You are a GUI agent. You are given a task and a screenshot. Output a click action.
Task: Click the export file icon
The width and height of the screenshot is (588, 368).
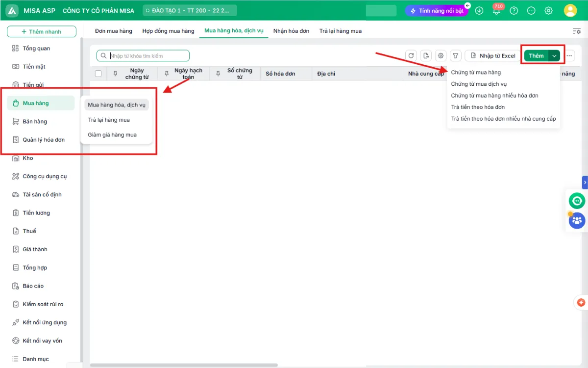(x=426, y=56)
